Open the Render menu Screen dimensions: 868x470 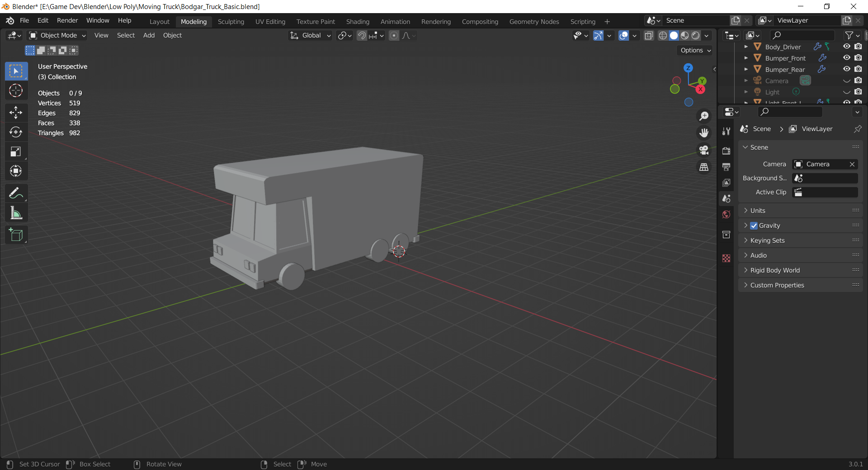pyautogui.click(x=67, y=21)
